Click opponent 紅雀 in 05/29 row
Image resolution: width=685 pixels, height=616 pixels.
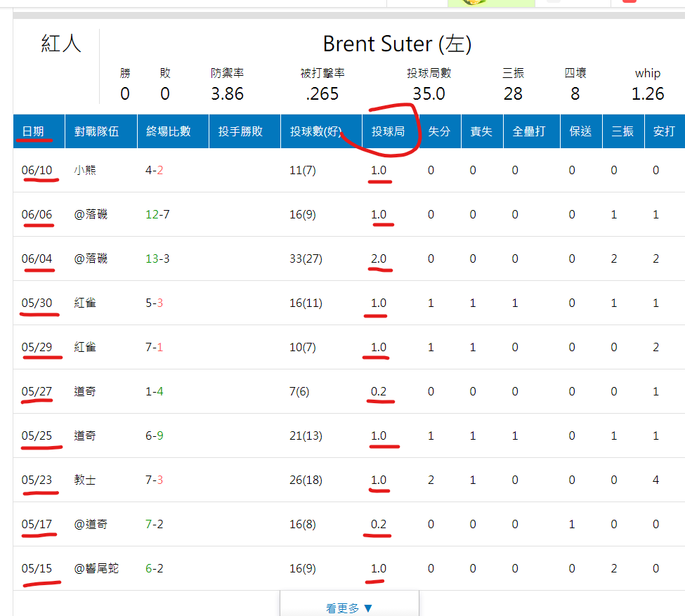[x=85, y=347]
